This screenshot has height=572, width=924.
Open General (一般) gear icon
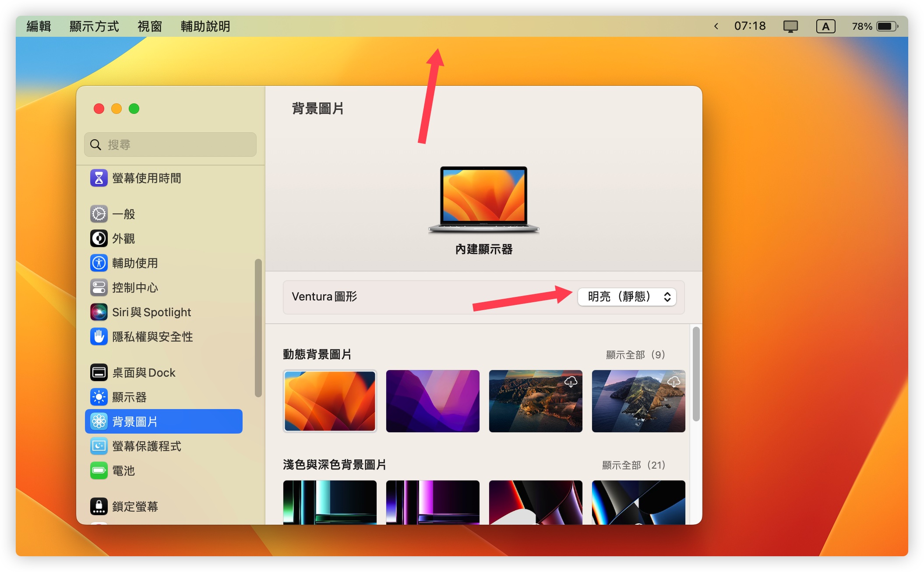pos(99,214)
